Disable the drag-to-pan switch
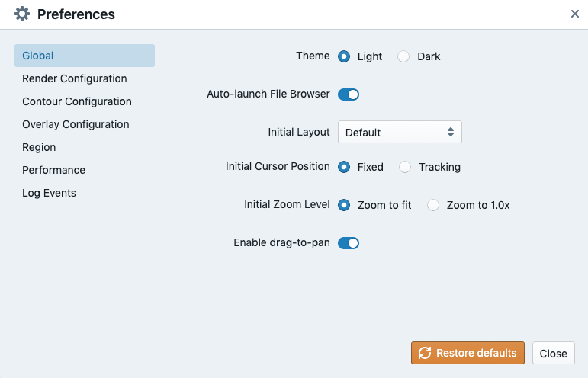588x378 pixels. [x=349, y=243]
